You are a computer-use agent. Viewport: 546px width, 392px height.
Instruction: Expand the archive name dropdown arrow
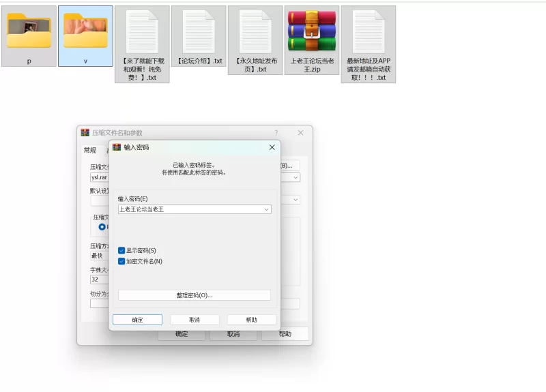click(x=296, y=177)
